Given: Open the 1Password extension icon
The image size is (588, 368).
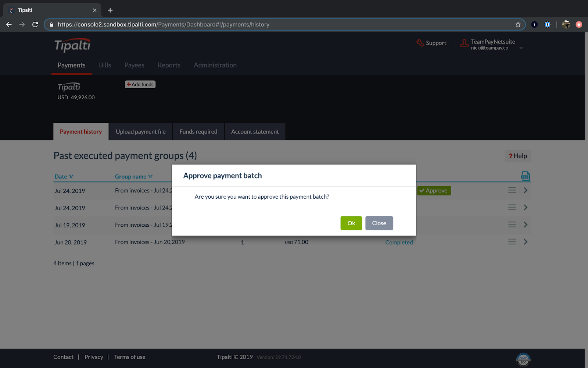Looking at the screenshot, I should point(548,25).
